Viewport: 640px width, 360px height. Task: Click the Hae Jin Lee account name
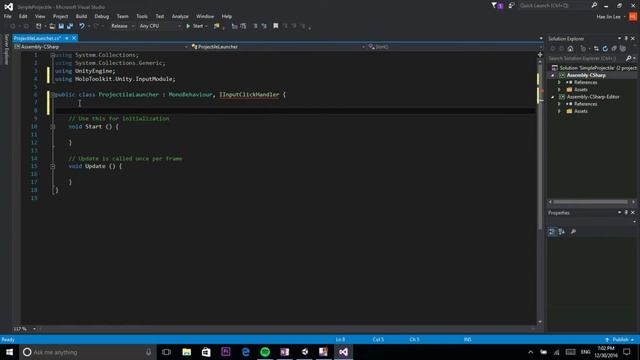click(x=608, y=17)
